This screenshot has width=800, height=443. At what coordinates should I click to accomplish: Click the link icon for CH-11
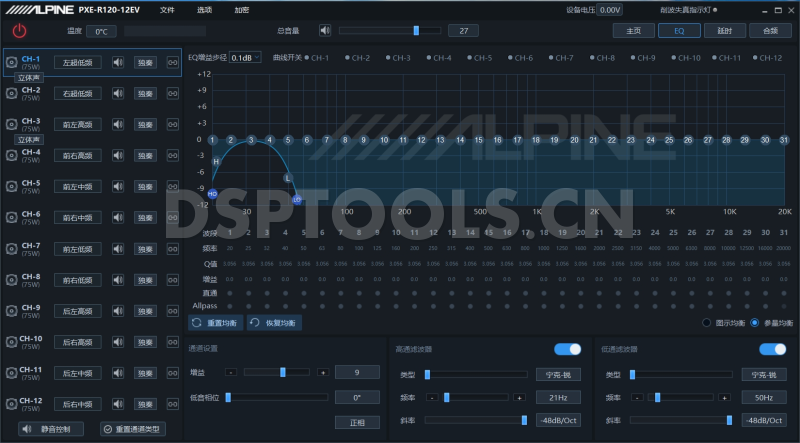172,373
